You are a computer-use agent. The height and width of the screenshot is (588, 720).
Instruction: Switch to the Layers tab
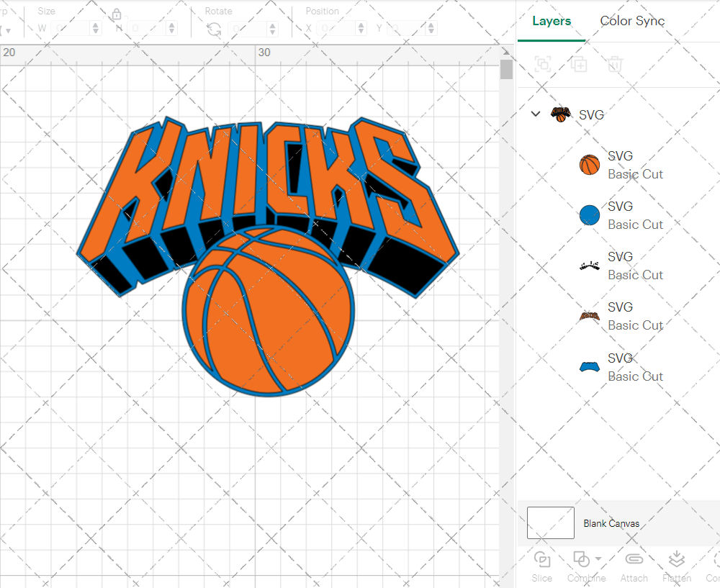[552, 21]
